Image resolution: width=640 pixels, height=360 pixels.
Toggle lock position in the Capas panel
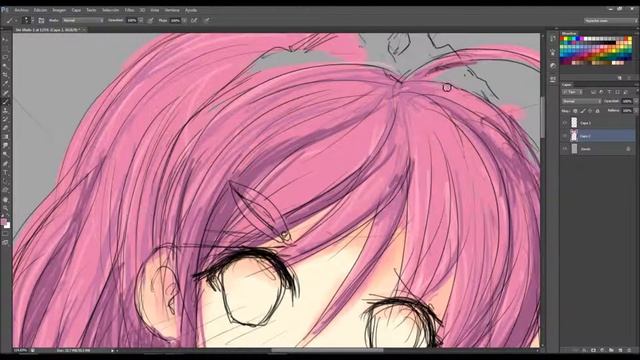tap(590, 111)
